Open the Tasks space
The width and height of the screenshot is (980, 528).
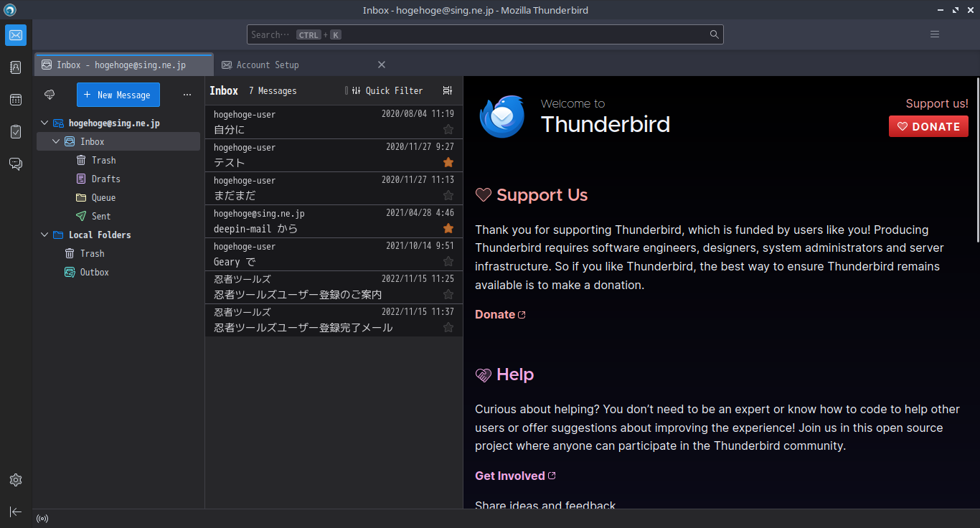(x=16, y=132)
